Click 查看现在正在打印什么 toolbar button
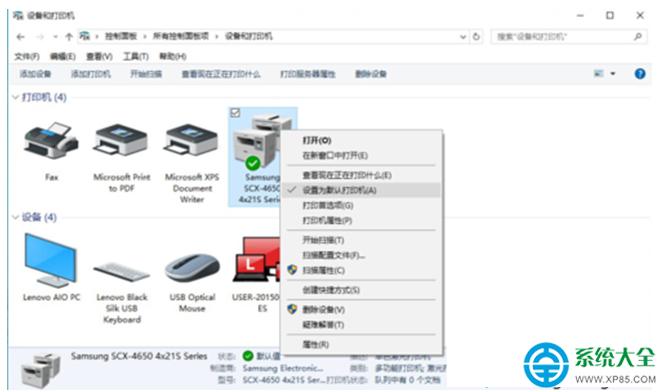Screen dimensions: 658x390 click(221, 74)
